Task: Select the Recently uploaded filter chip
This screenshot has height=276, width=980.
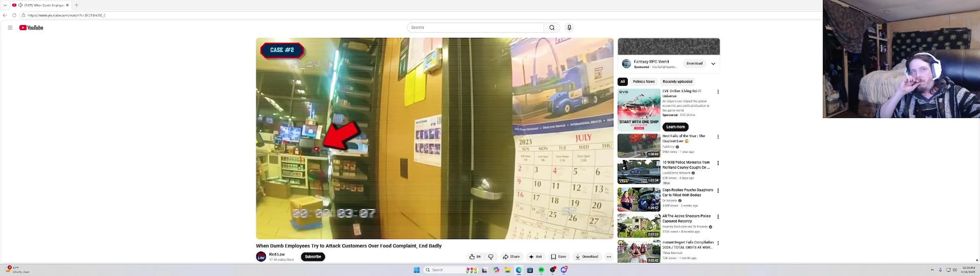Action: [x=677, y=82]
